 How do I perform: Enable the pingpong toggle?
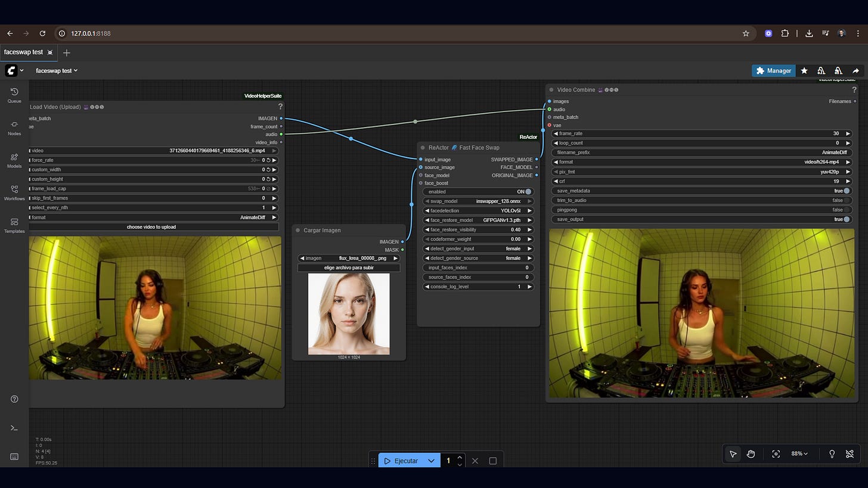pos(846,210)
